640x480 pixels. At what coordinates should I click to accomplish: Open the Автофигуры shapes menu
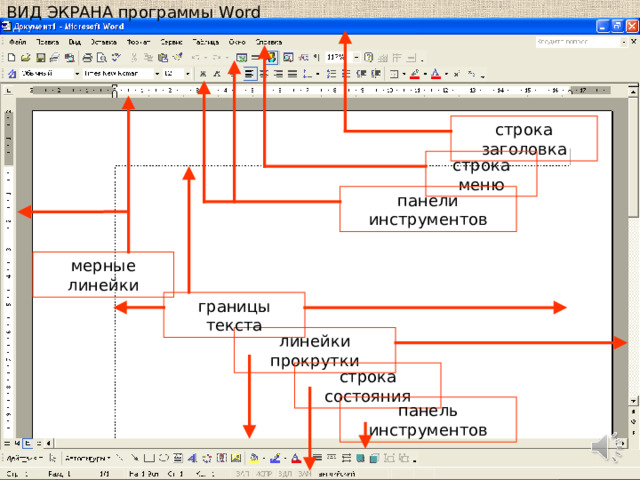click(87, 458)
